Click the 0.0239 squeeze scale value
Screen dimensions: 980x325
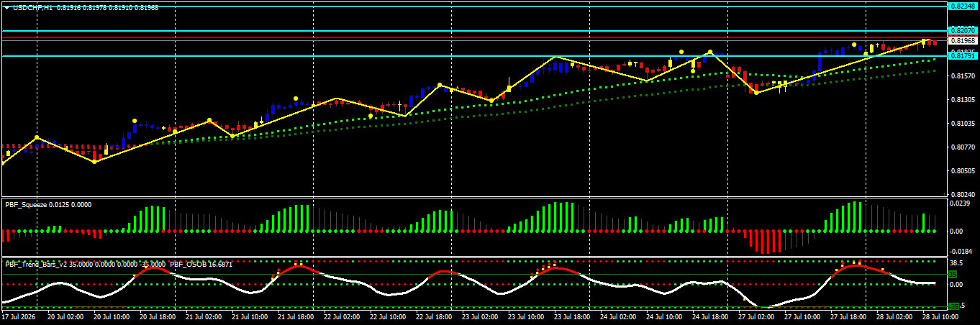[959, 203]
